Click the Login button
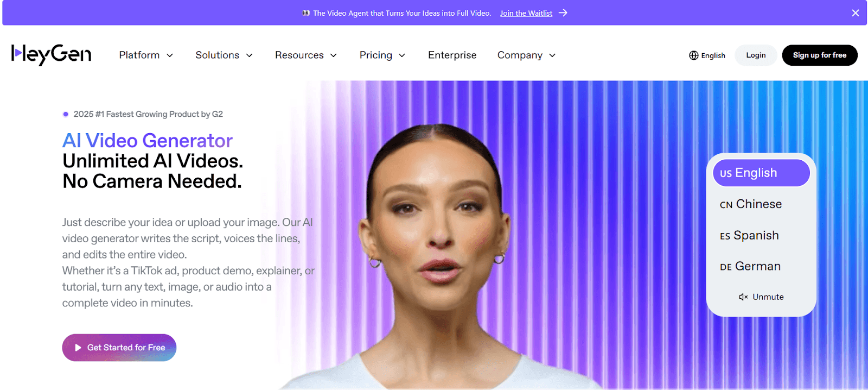This screenshot has width=868, height=390. (x=756, y=55)
